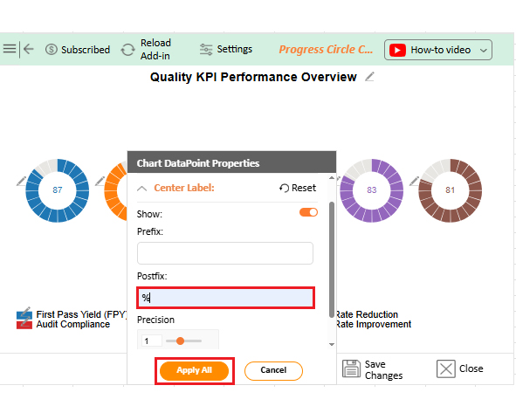Toggle the Show center label switch
The height and width of the screenshot is (420, 516).
pyautogui.click(x=308, y=212)
